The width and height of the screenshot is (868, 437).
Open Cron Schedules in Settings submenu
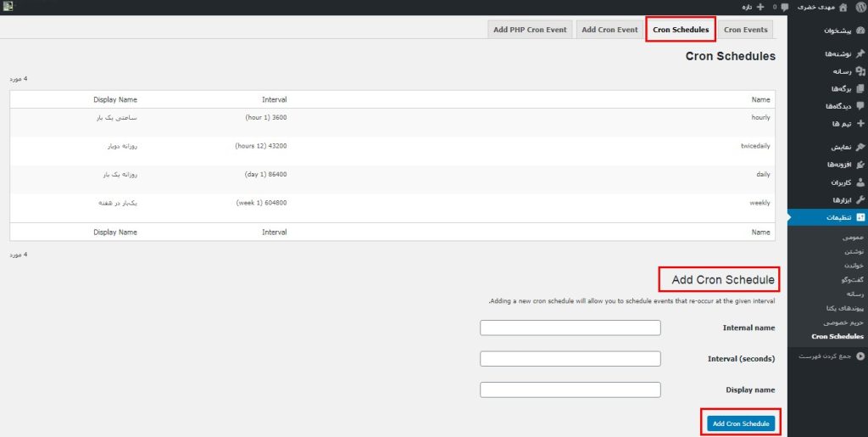[837, 336]
